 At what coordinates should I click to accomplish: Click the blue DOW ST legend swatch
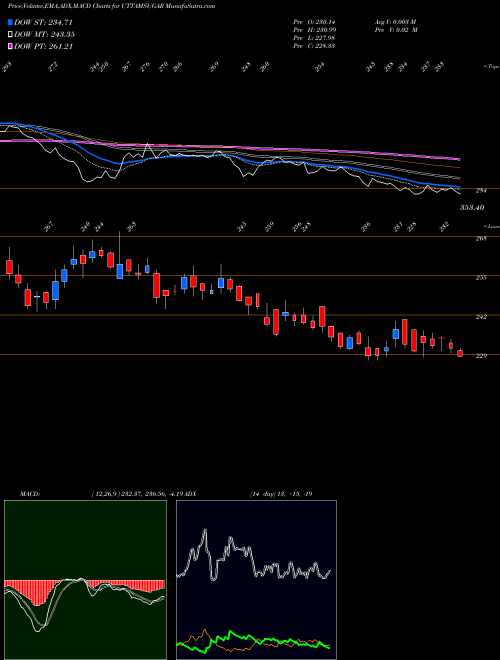11,23
